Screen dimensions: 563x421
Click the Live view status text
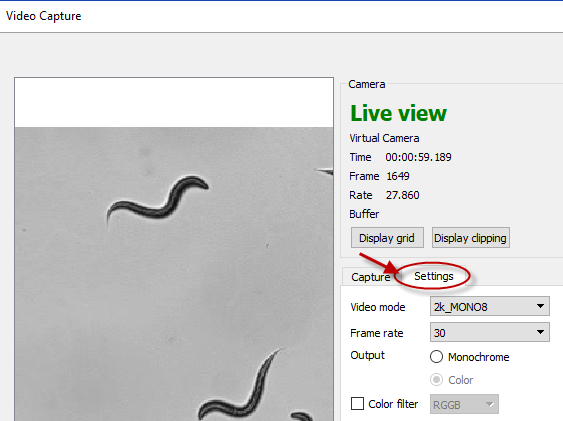tap(398, 113)
